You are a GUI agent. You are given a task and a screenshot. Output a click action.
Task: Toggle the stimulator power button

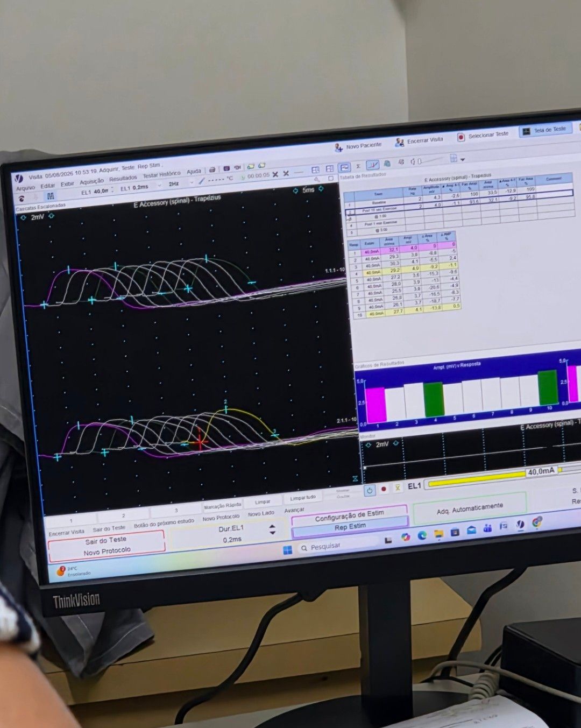click(x=370, y=490)
